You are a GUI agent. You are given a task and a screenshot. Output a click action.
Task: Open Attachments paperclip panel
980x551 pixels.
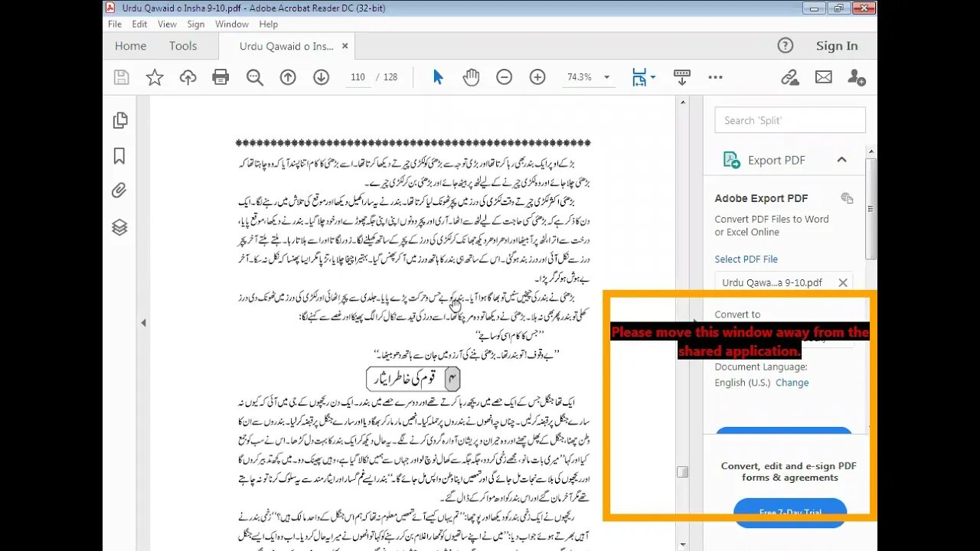119,191
